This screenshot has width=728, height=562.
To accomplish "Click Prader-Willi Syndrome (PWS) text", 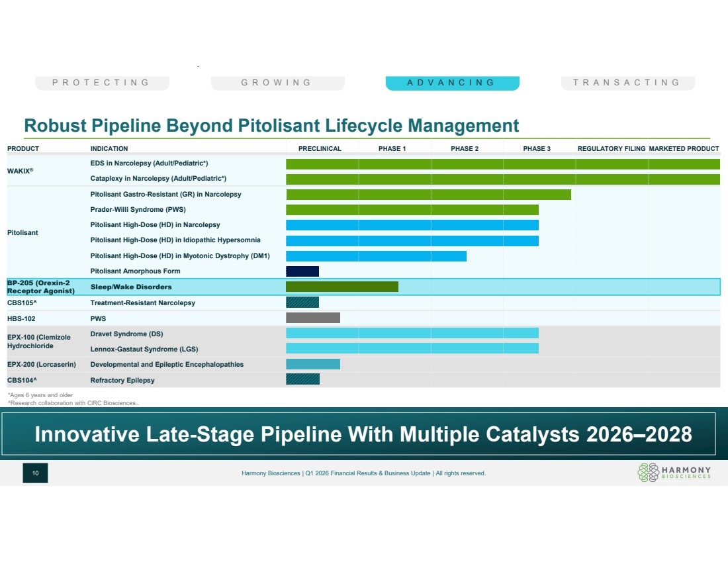I will (138, 209).
